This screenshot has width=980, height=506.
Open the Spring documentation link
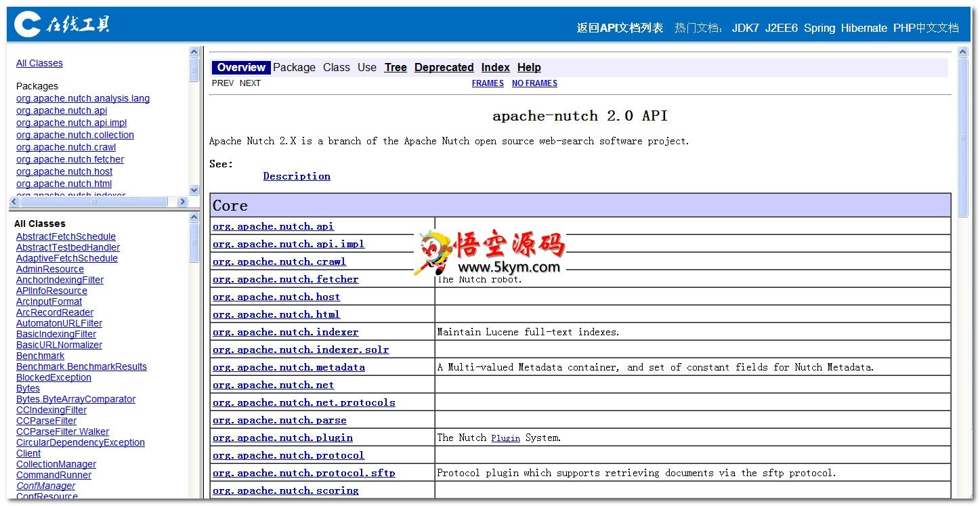click(819, 28)
